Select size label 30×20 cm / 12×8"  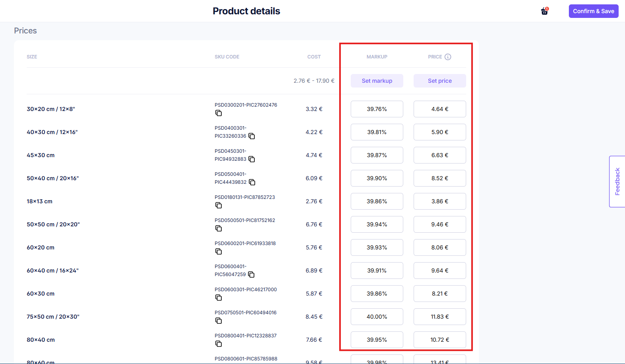pos(51,109)
